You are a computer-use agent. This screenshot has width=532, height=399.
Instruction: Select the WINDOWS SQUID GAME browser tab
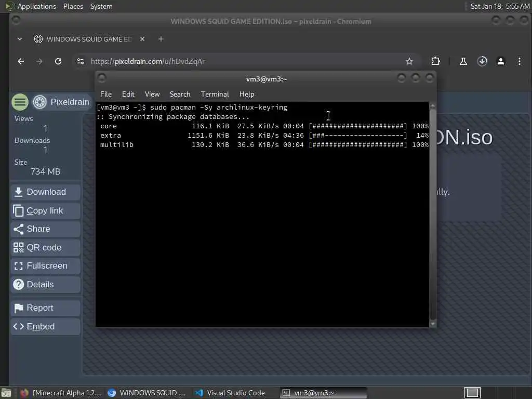click(89, 39)
